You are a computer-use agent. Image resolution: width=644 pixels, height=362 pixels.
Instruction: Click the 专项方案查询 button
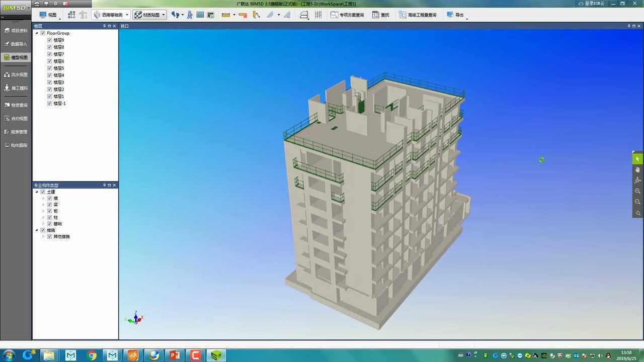pos(347,15)
